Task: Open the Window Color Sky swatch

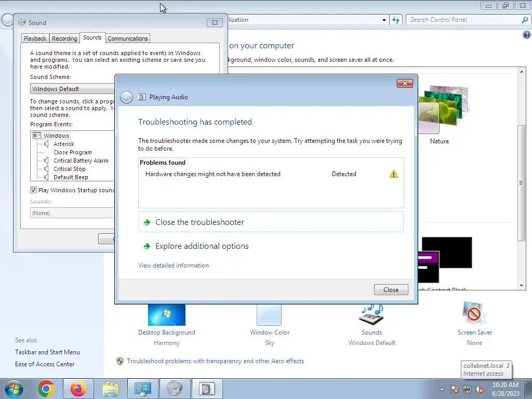Action: (x=269, y=315)
